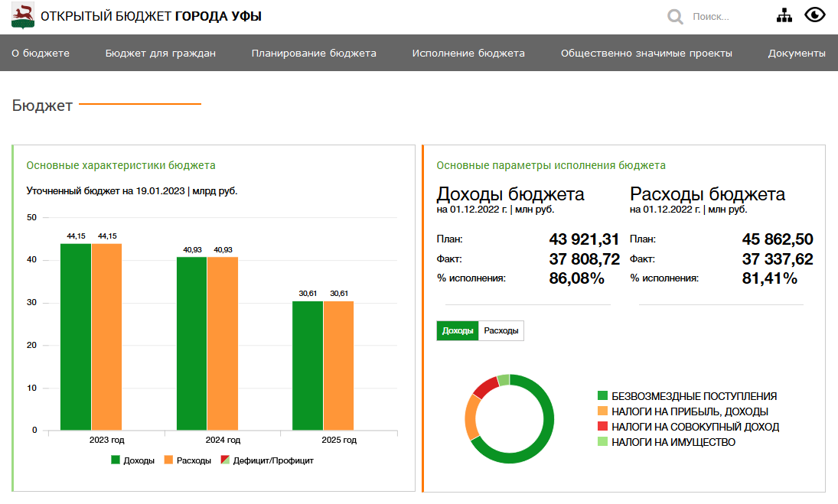
Task: Toggle Дефицит/Профицит series in chart legend
Action: tap(266, 460)
